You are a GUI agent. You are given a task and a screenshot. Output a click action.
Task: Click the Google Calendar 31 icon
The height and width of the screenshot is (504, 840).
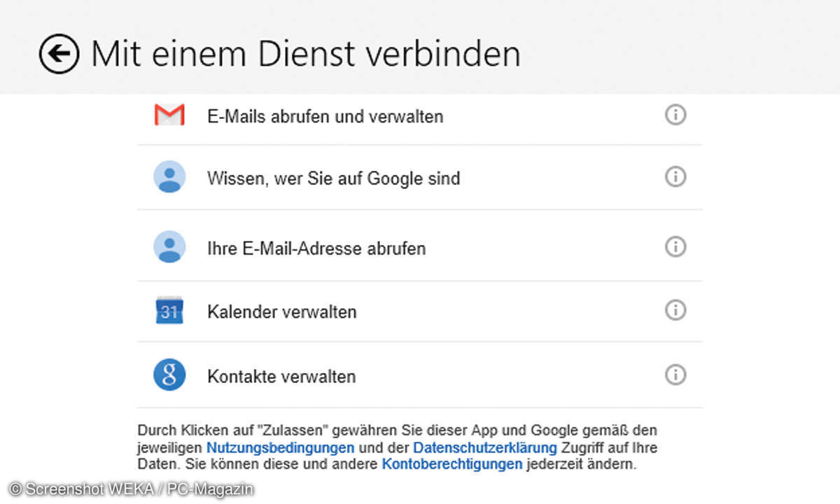[x=169, y=310]
